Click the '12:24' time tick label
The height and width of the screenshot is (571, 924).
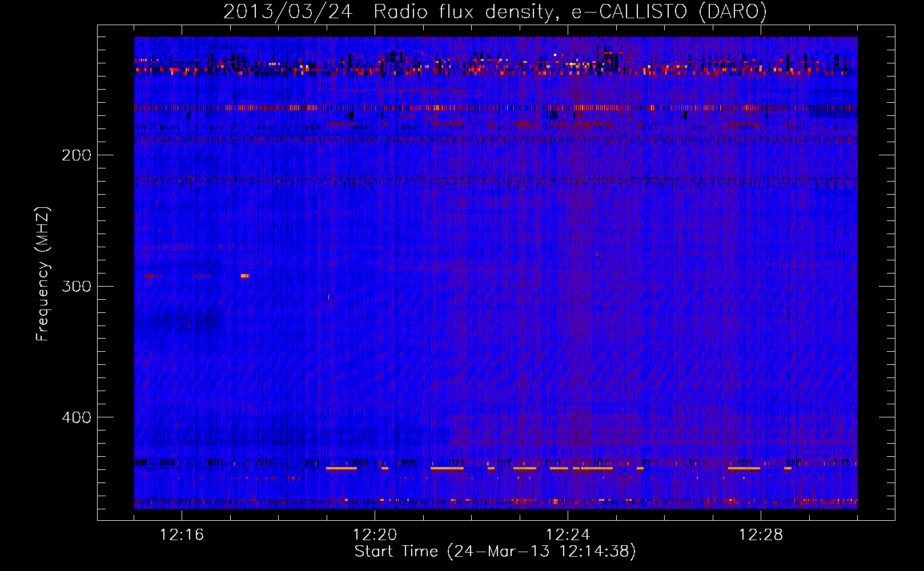pyautogui.click(x=568, y=535)
